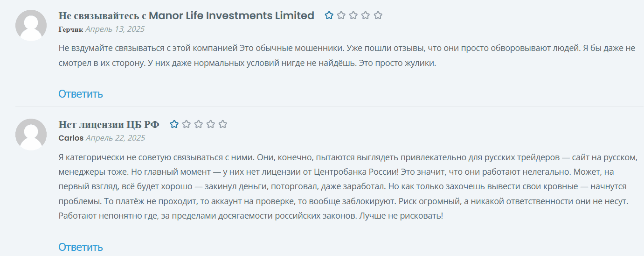The image size is (644, 256).
Task: Open the review title mentioning Manor Life Investments Limited
Action: pyautogui.click(x=186, y=15)
